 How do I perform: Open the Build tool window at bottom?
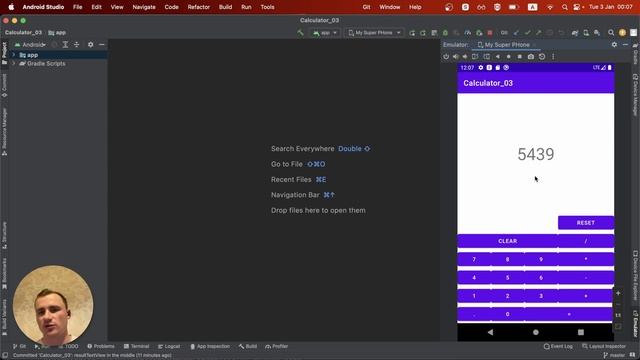[x=248, y=346]
